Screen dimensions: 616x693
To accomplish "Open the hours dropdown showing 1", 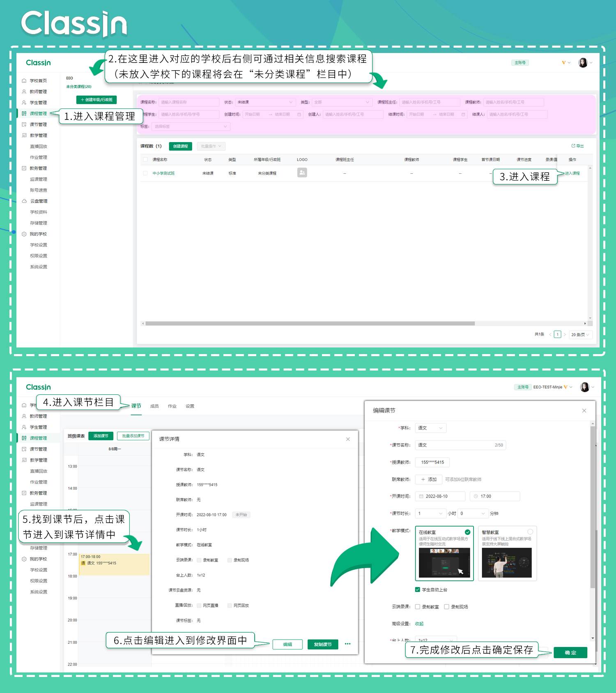I will point(430,513).
